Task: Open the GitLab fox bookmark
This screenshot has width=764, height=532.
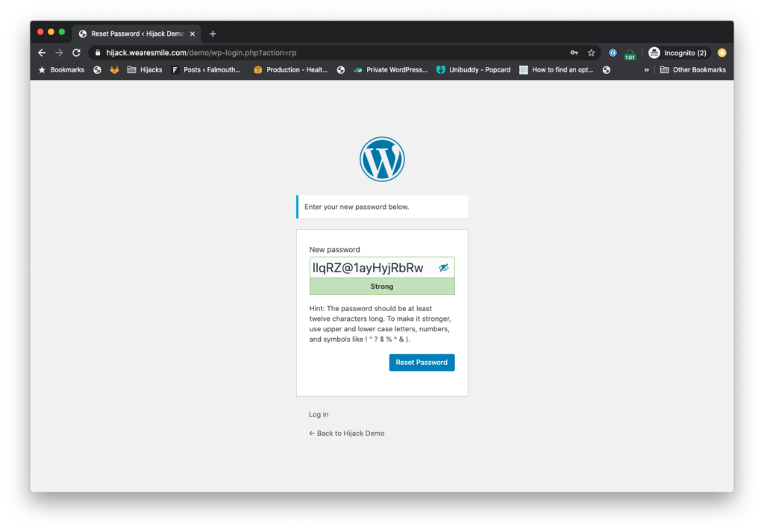Action: pos(114,69)
